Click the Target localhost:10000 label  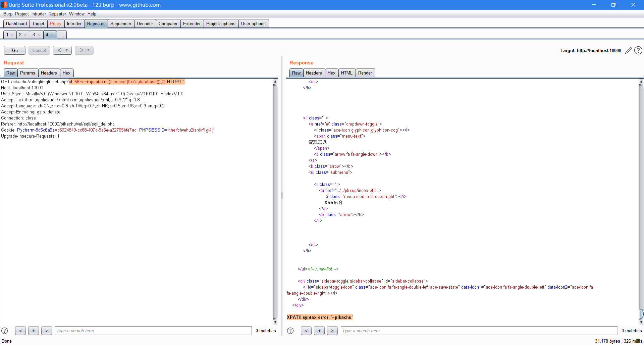click(591, 50)
